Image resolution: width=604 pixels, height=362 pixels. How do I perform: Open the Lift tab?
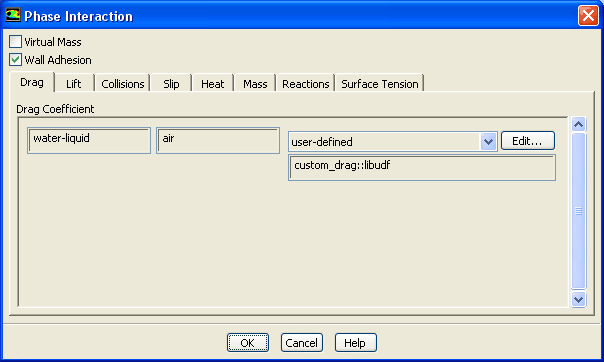point(74,84)
